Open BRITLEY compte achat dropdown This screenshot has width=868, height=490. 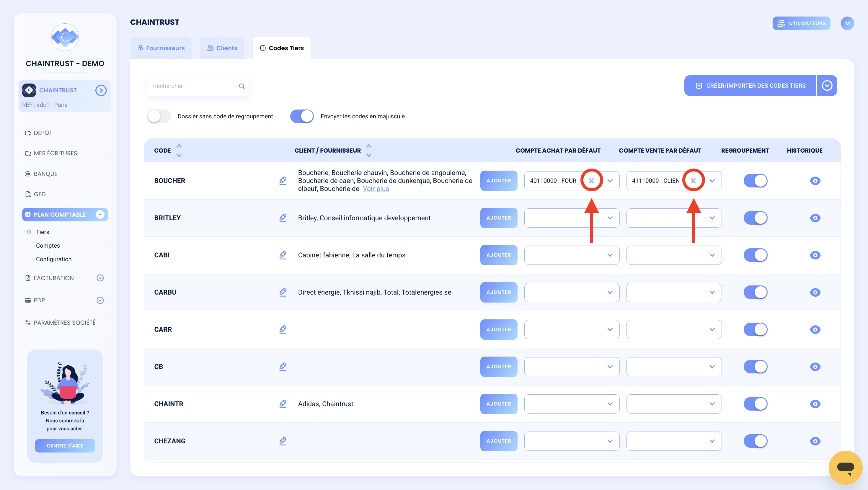click(x=572, y=218)
